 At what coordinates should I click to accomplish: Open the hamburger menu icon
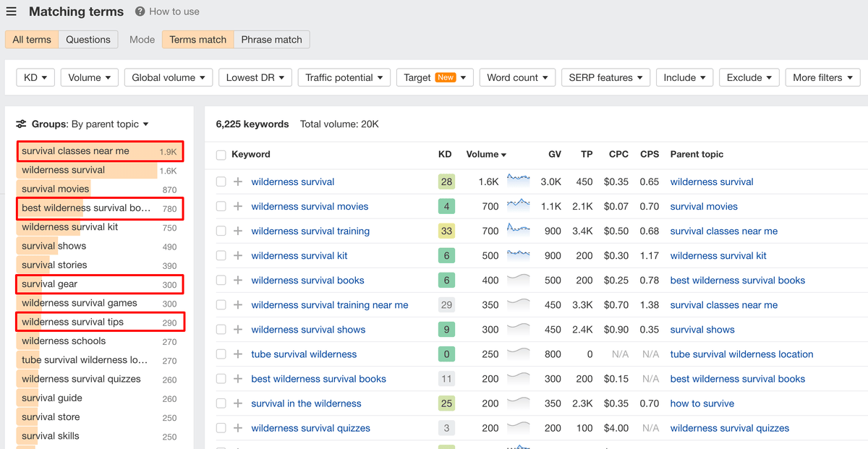coord(11,12)
